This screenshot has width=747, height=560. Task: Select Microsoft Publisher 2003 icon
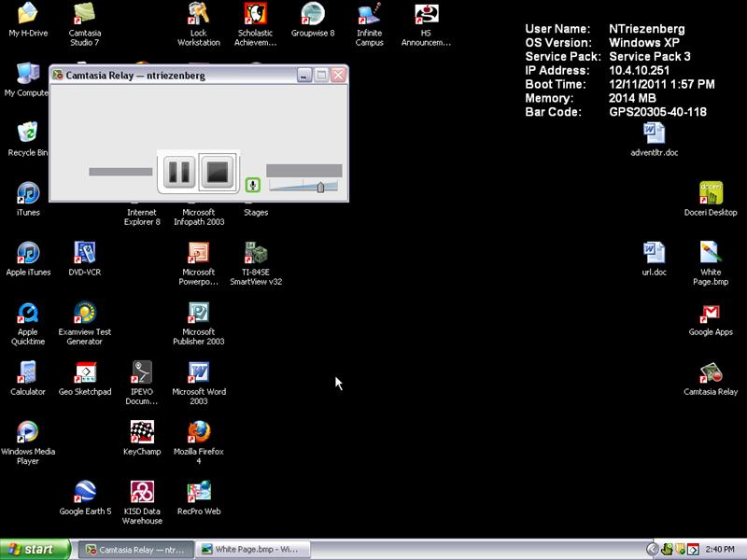click(x=199, y=313)
